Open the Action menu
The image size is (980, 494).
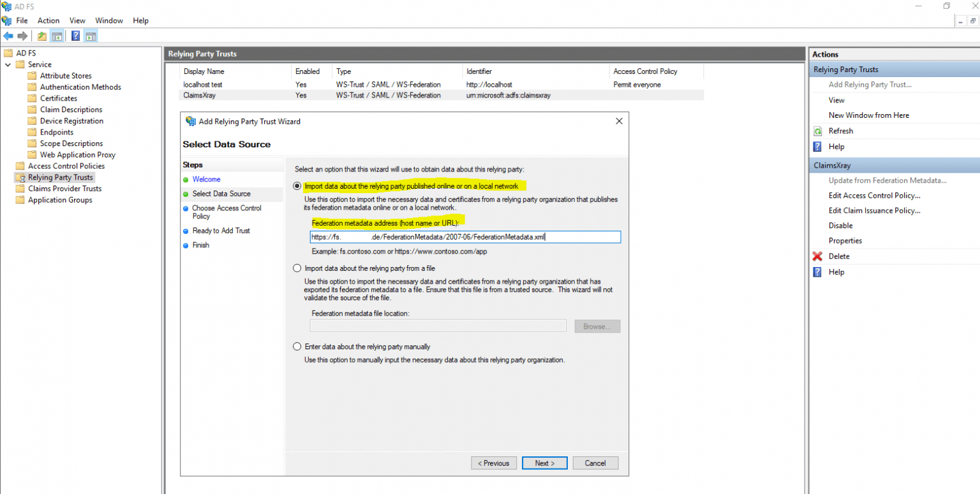(x=48, y=20)
